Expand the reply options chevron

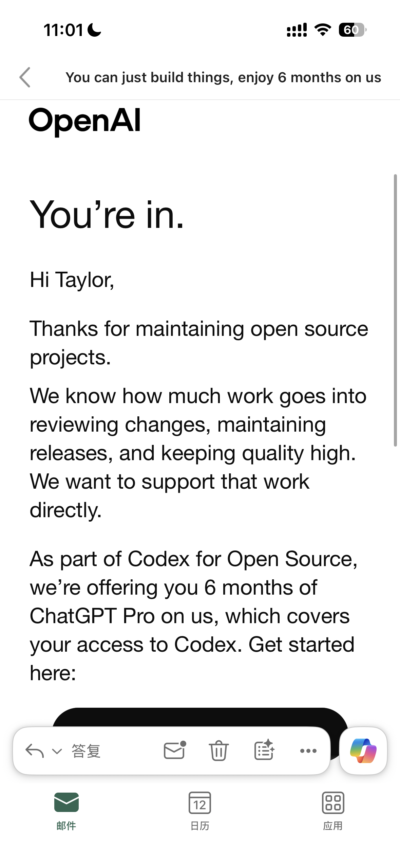coord(57,751)
